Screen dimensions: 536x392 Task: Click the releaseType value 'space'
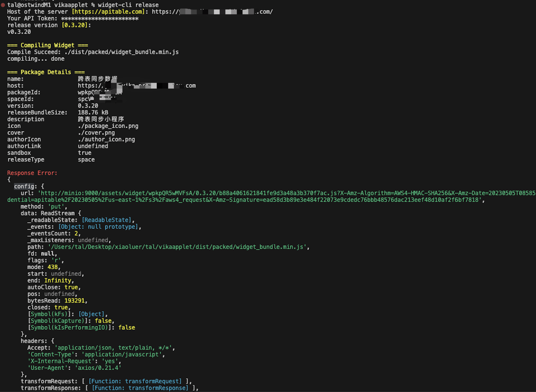[x=86, y=160]
